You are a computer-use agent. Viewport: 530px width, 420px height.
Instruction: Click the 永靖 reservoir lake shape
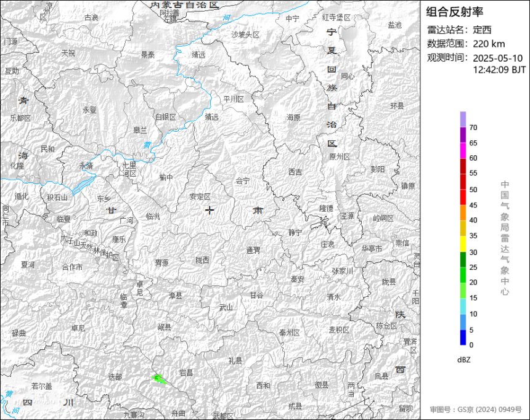pos(83,185)
